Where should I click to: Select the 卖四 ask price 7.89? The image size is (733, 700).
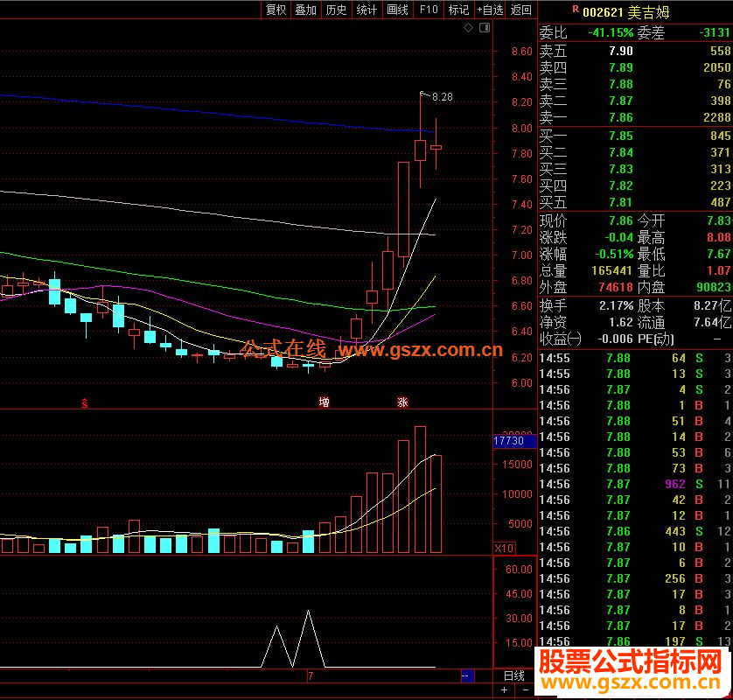click(x=621, y=67)
